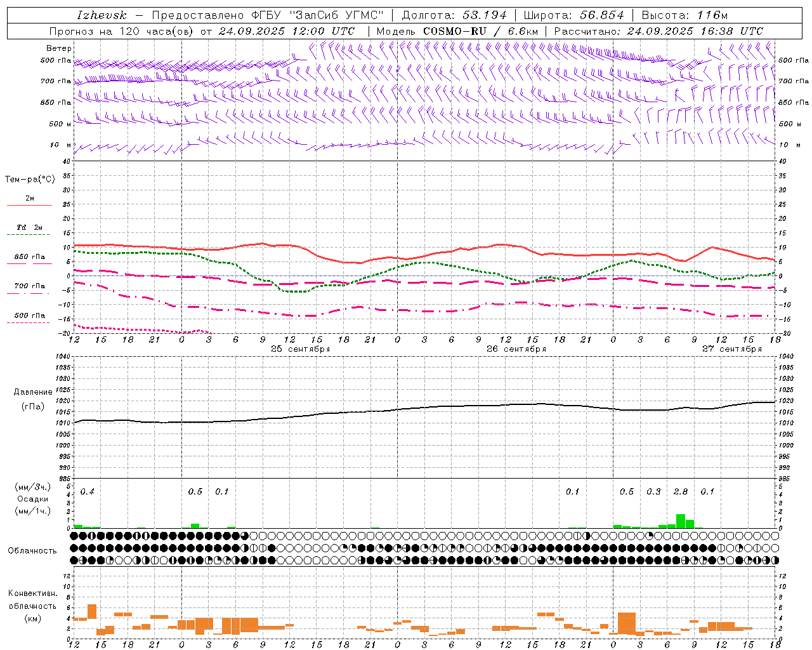
Task: Click the left '500 м' wind level label
Action: coord(60,124)
